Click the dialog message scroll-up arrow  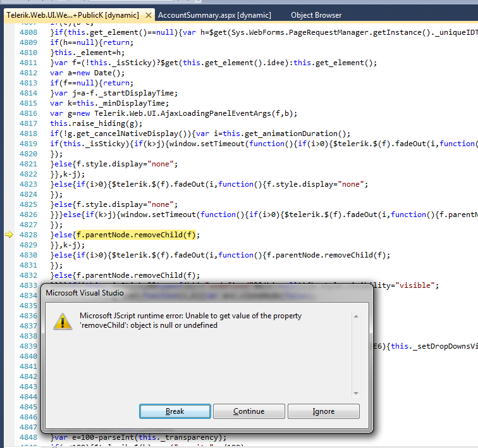[356, 316]
